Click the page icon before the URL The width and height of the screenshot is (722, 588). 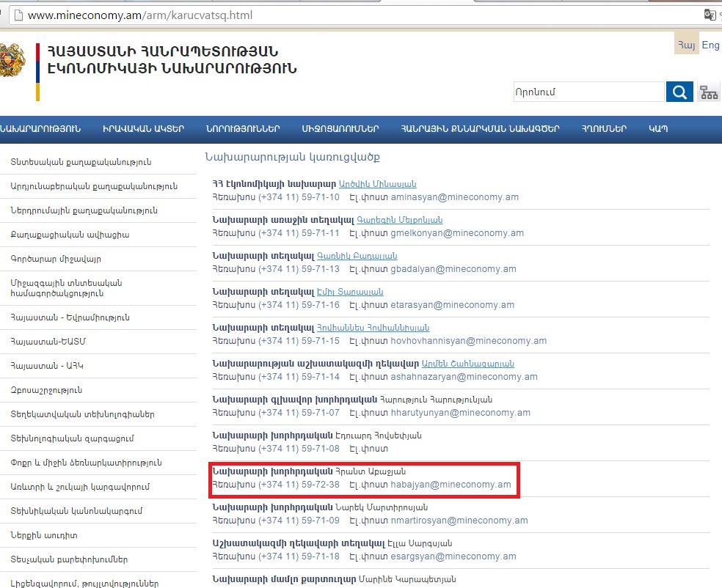pos(18,15)
